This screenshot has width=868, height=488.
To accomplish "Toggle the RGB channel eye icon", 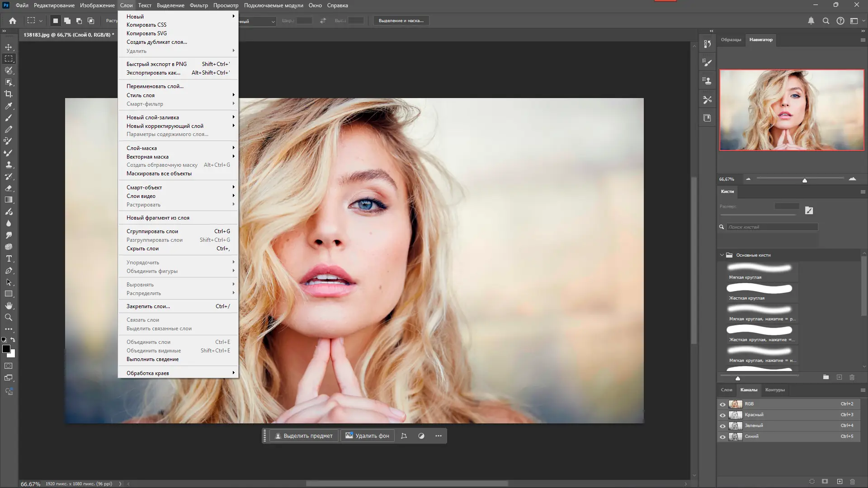I will coord(722,404).
